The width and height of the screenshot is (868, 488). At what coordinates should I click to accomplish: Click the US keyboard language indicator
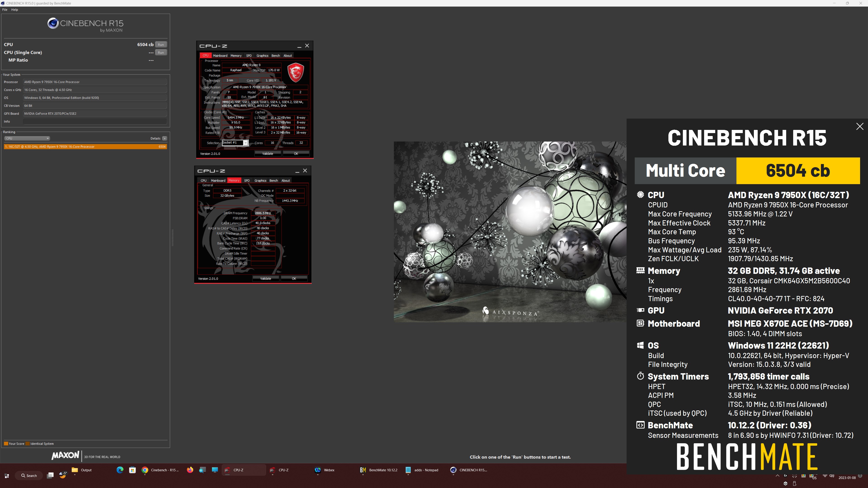(x=814, y=478)
